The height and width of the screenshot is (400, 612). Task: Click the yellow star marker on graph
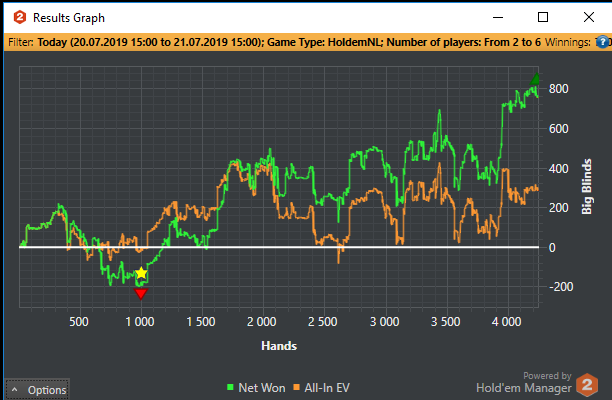pos(141,273)
